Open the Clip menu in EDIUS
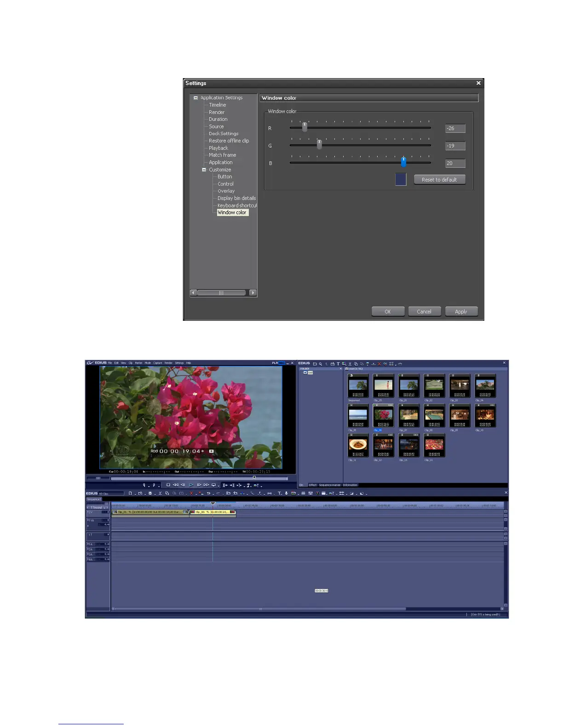 click(131, 363)
